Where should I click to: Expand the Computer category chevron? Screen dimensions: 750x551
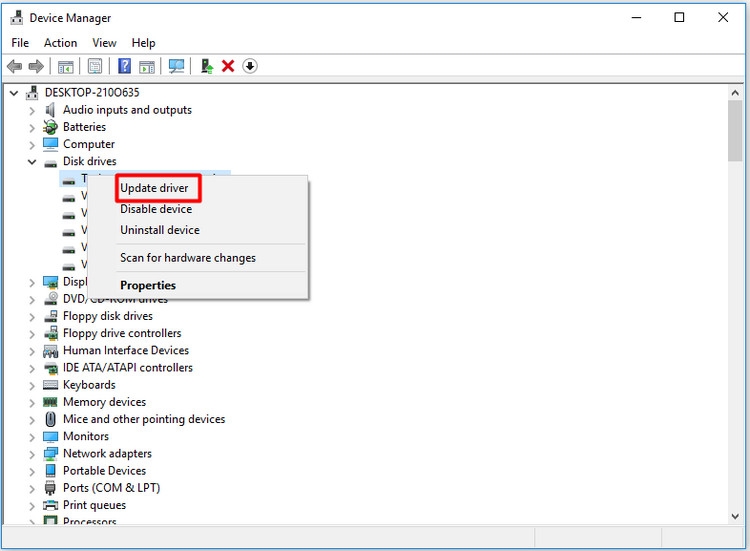(x=32, y=144)
